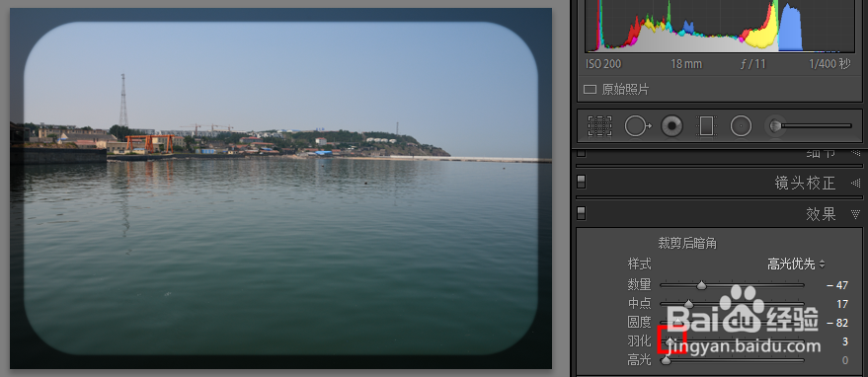The width and height of the screenshot is (868, 377).
Task: Select the Spot Removal tool
Action: (x=637, y=126)
